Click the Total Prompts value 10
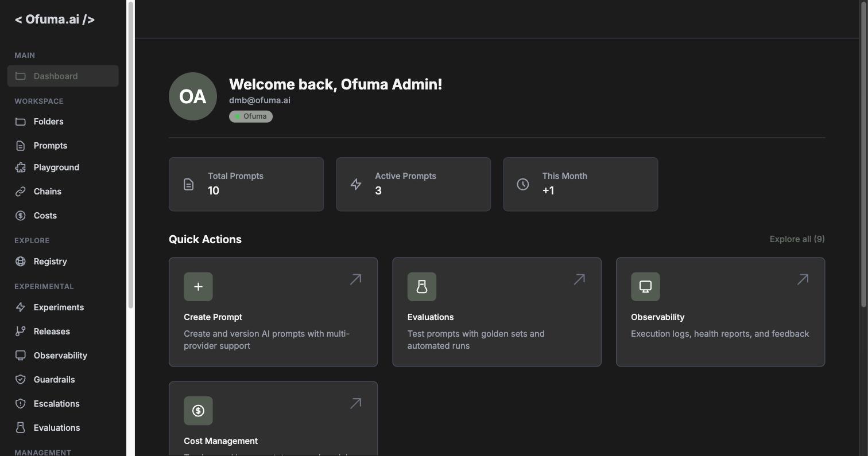This screenshot has width=868, height=456. (x=214, y=191)
